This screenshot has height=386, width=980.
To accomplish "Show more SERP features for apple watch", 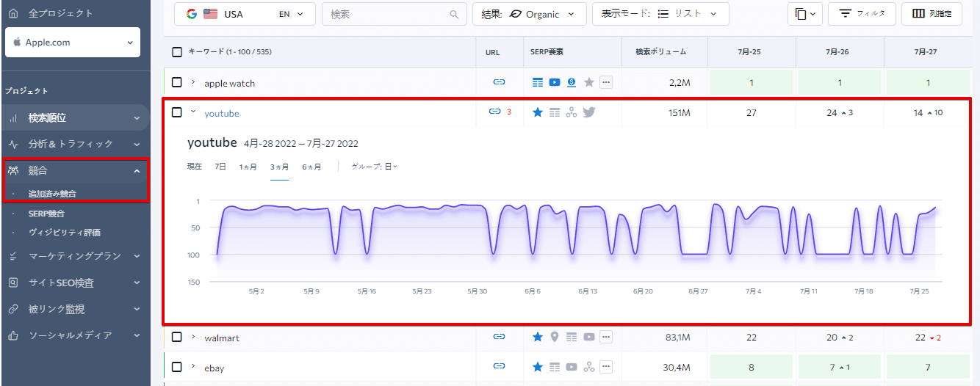I will click(606, 83).
